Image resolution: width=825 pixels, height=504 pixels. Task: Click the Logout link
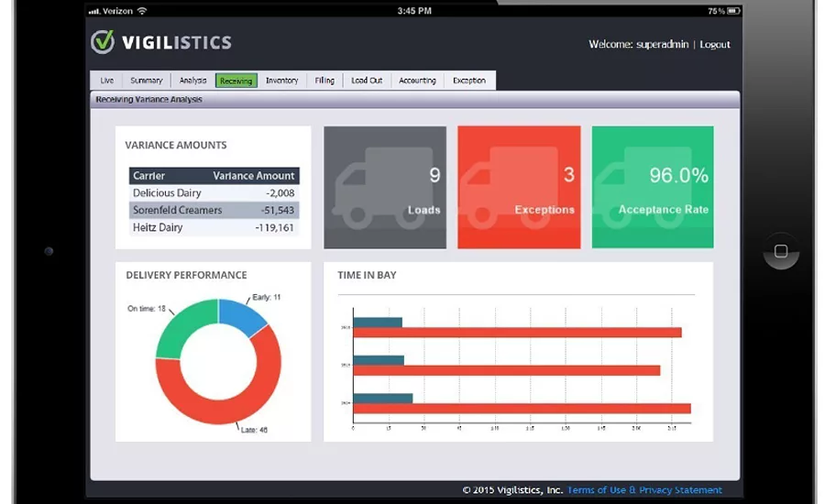click(714, 45)
